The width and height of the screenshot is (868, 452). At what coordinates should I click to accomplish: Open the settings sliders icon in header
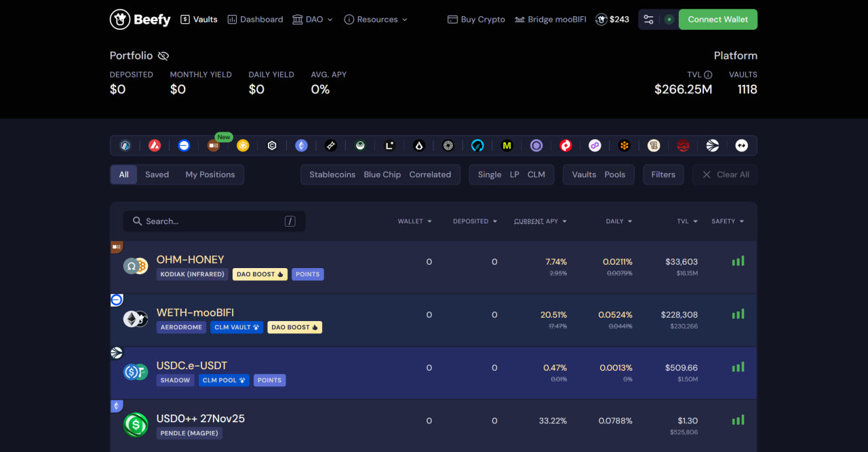click(649, 20)
